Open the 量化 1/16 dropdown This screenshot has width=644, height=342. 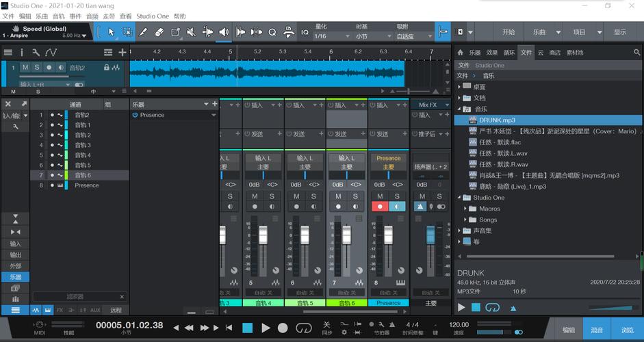pos(332,36)
